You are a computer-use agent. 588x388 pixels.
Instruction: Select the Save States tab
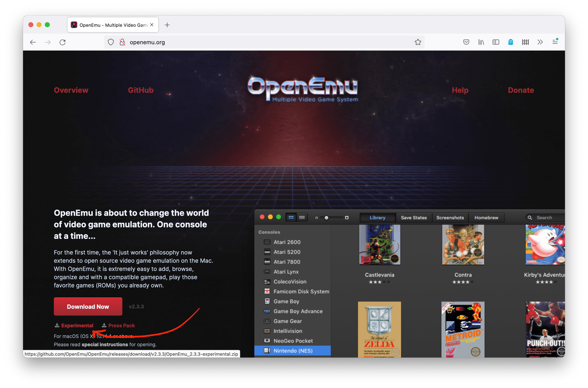click(414, 217)
